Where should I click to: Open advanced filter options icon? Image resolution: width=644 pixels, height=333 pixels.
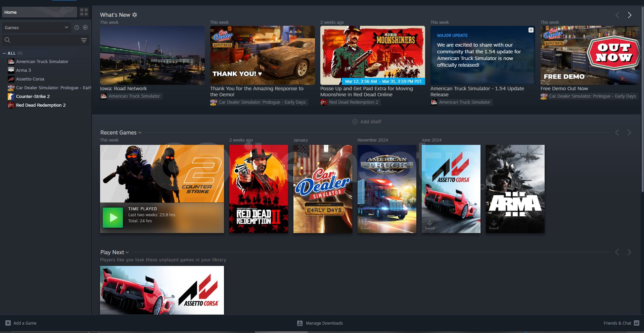tap(84, 40)
